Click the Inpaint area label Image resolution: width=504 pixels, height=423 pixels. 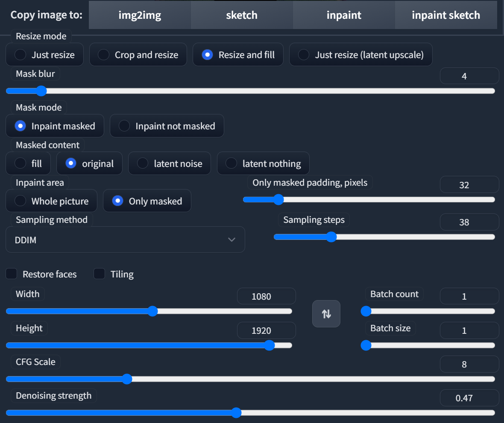pyautogui.click(x=40, y=183)
